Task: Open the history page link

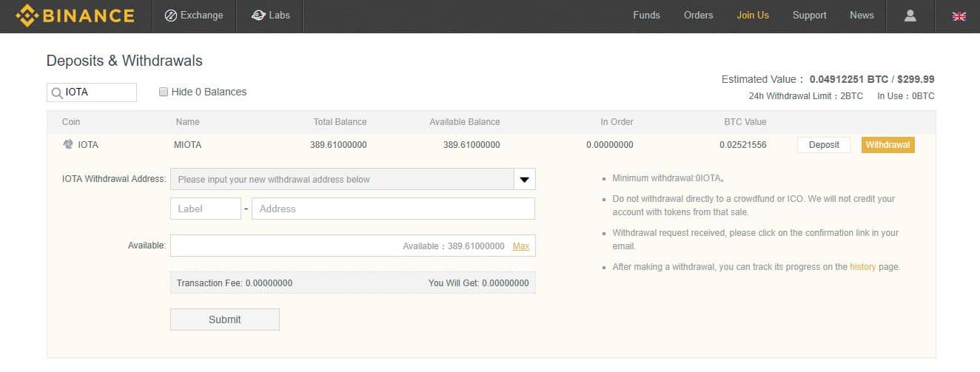Action: [862, 267]
